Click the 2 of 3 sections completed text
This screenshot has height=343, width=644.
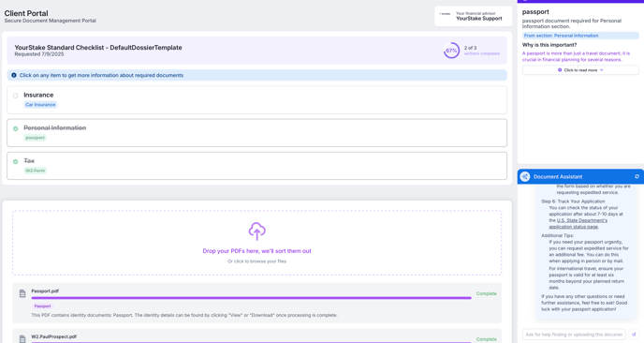tap(482, 51)
